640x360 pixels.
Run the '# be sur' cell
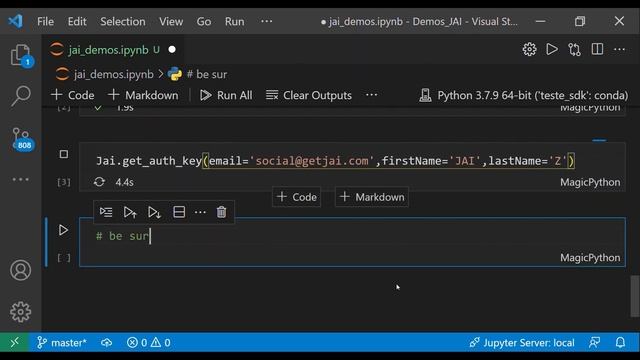(63, 230)
